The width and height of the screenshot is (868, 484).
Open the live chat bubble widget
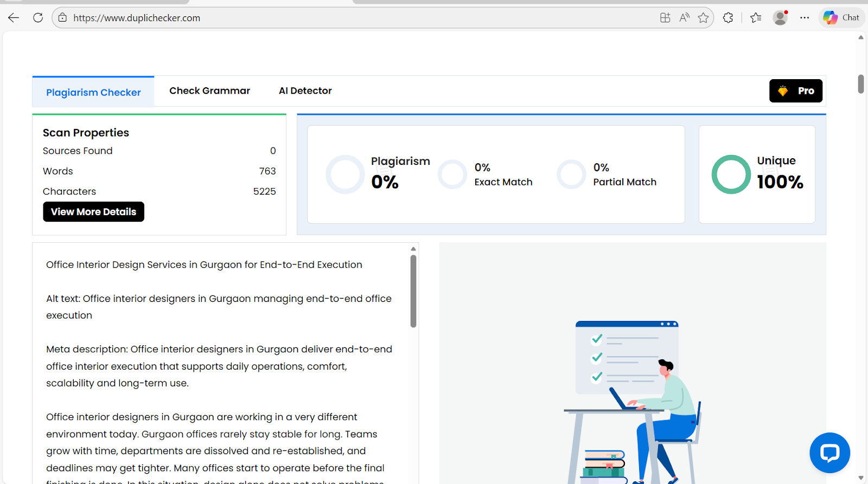[x=829, y=453]
